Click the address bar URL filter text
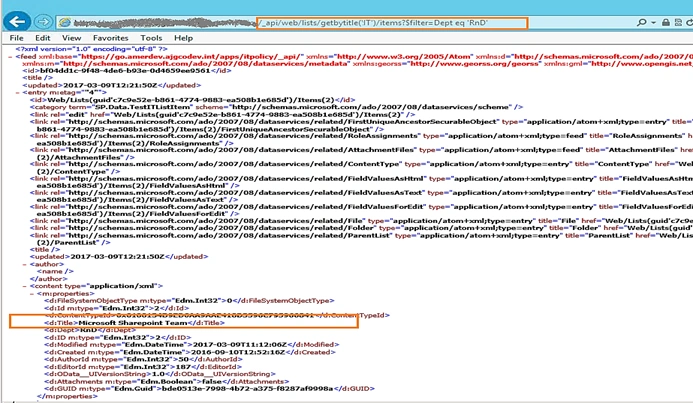The image size is (693, 403). click(x=373, y=23)
